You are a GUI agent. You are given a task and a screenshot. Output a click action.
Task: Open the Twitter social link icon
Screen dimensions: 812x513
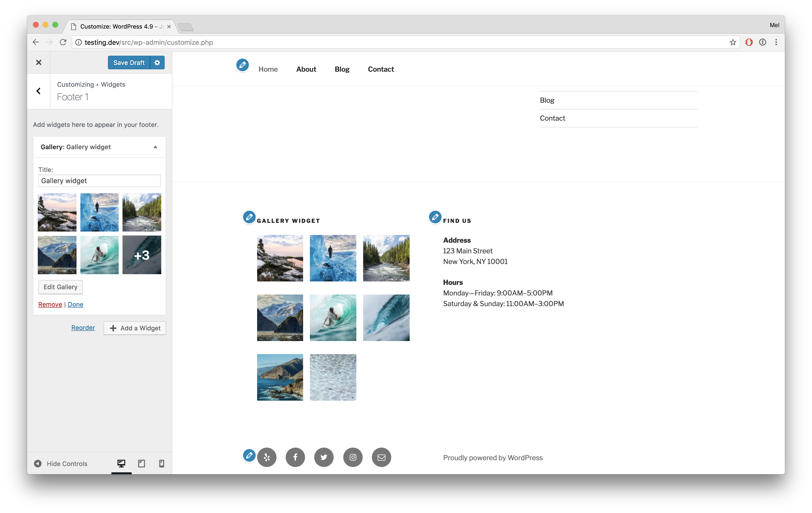point(324,457)
